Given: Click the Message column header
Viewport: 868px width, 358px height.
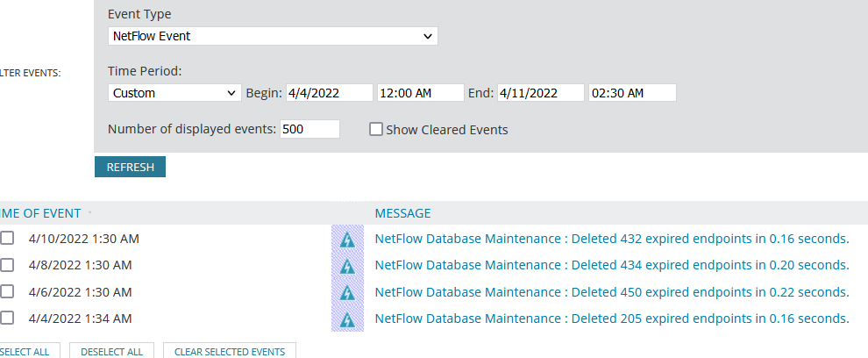Looking at the screenshot, I should pyautogui.click(x=402, y=213).
